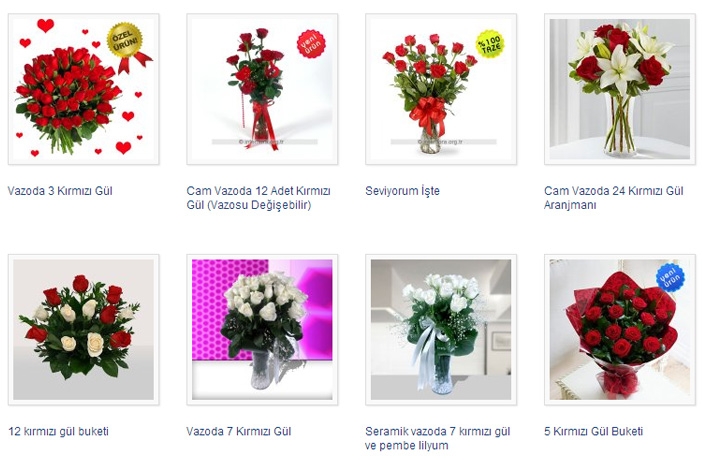
Task: Click the Cam Vazoda 12 Adet Kırmızı Gül link
Action: coord(258,198)
